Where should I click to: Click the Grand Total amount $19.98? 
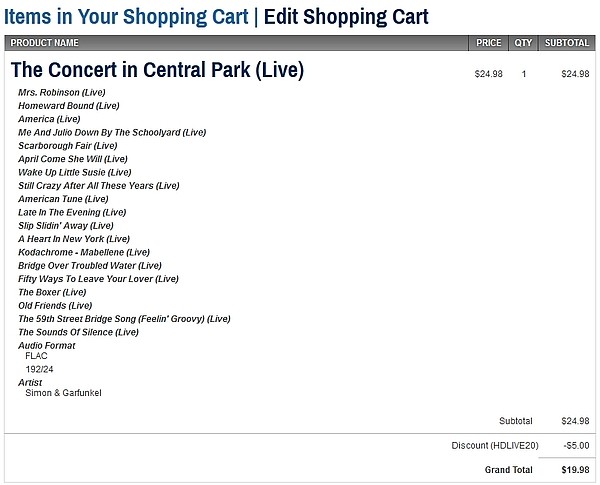tap(575, 470)
